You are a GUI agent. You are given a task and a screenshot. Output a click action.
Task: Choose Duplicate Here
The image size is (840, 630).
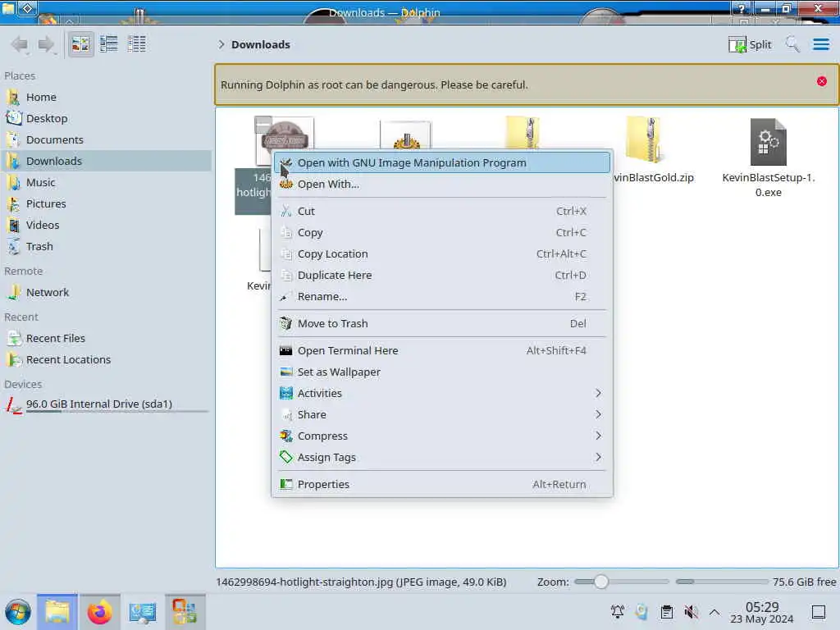pyautogui.click(x=442, y=276)
